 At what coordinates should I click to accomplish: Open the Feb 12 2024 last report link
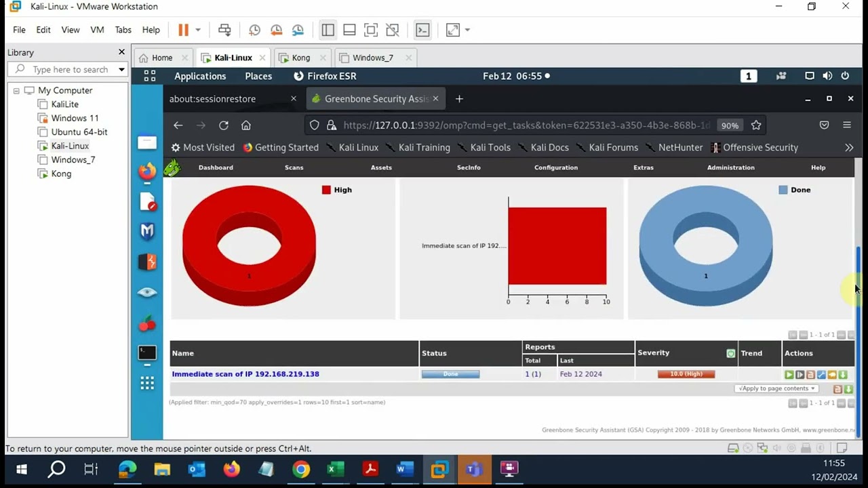(x=580, y=374)
